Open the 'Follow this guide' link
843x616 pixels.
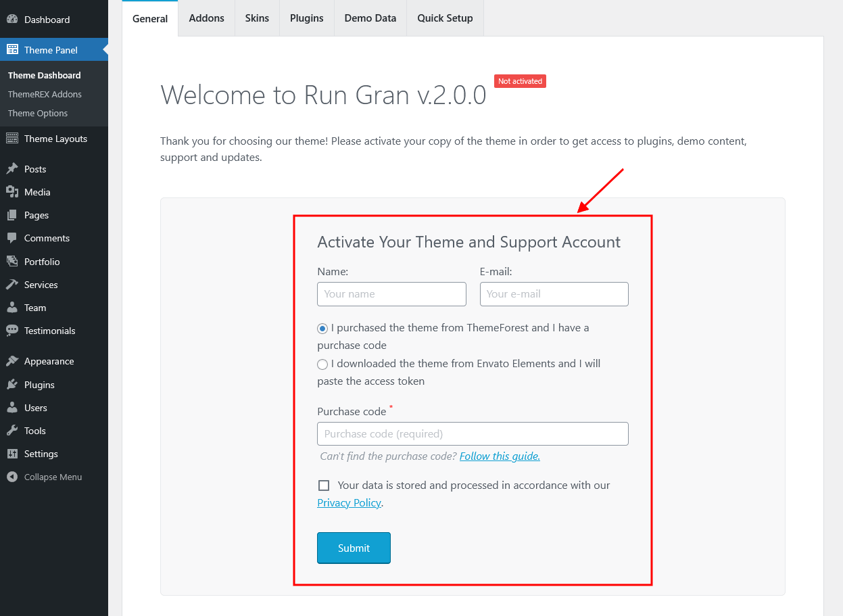tap(500, 456)
